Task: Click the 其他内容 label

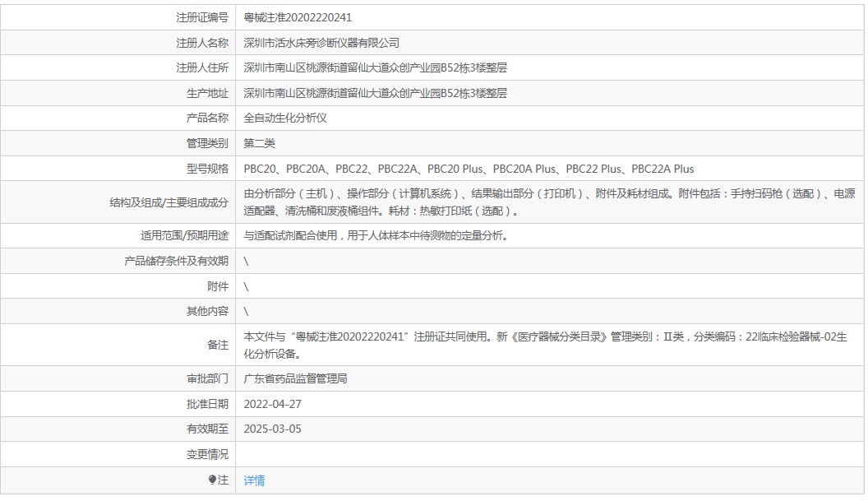Action: pos(208,312)
